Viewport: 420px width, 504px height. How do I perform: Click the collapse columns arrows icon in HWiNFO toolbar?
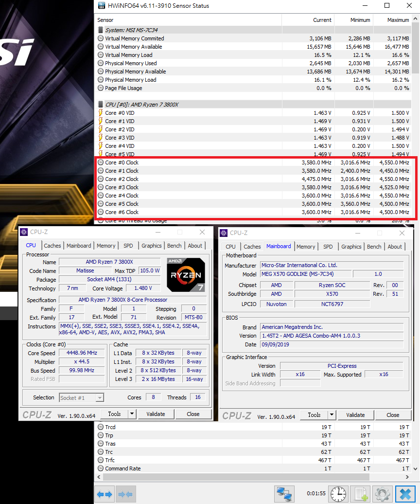click(x=125, y=494)
